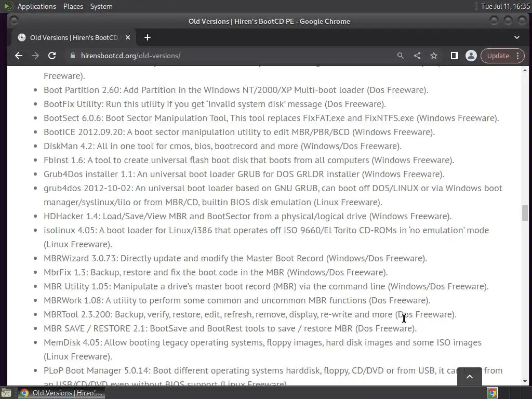Open the Applications menu
Image resolution: width=532 pixels, height=399 pixels.
[37, 6]
